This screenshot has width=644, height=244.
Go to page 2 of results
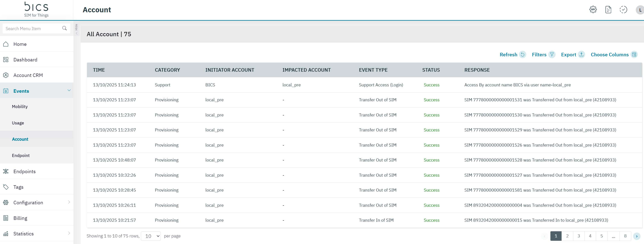coord(567,236)
